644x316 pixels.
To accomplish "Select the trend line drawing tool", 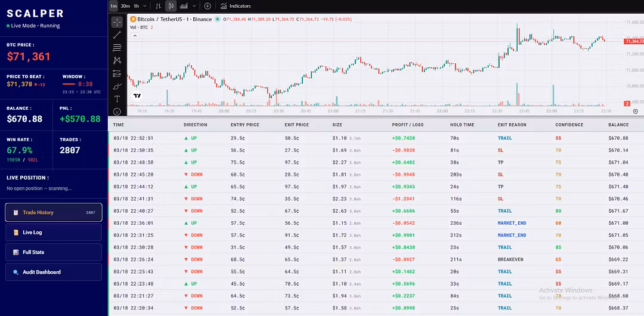I will (x=117, y=35).
